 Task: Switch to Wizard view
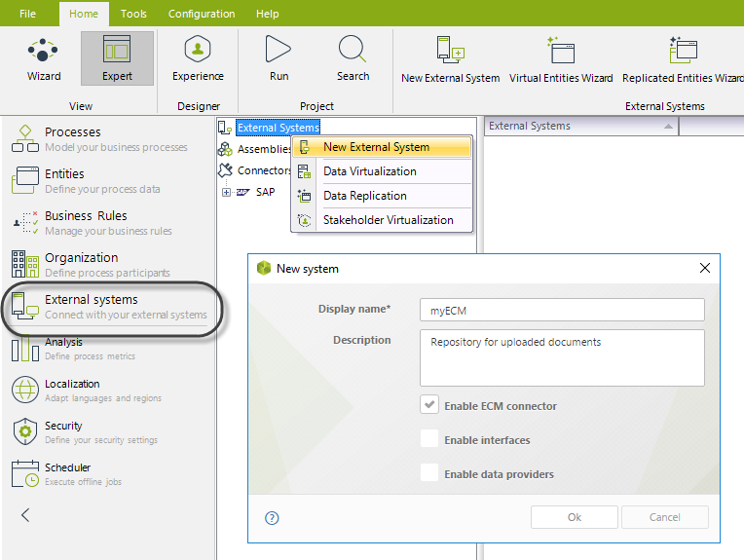[44, 58]
